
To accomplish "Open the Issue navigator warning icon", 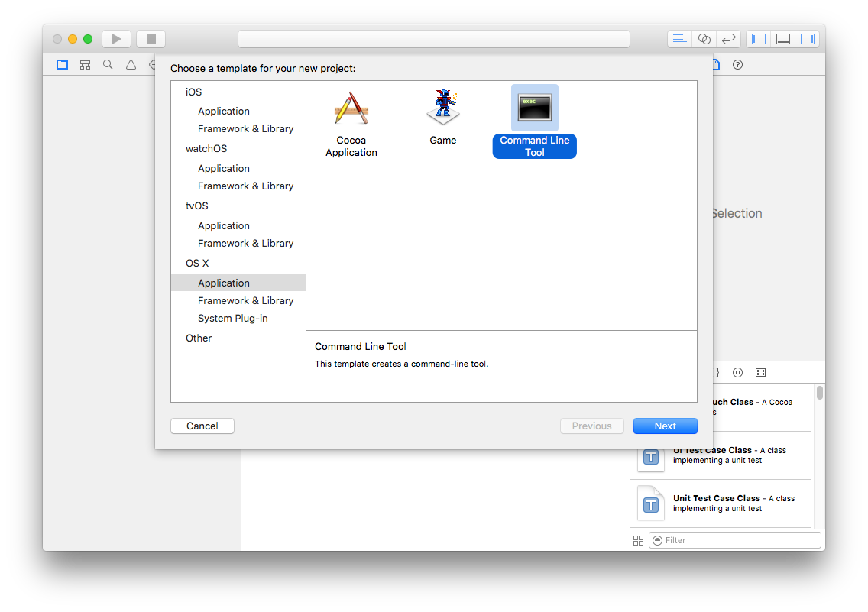I will point(131,65).
